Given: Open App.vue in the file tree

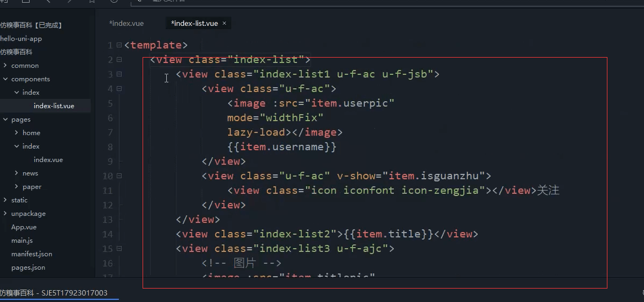Looking at the screenshot, I should point(24,227).
